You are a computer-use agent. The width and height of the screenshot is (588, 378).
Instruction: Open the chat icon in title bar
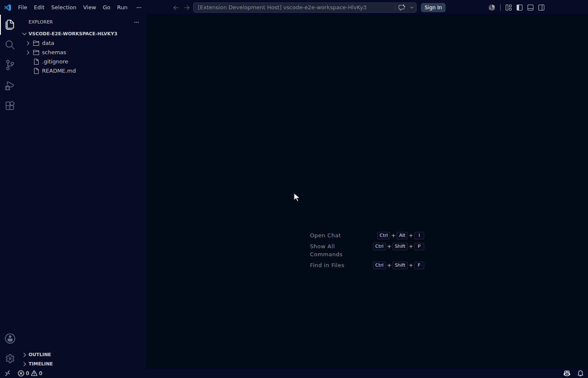click(x=402, y=8)
